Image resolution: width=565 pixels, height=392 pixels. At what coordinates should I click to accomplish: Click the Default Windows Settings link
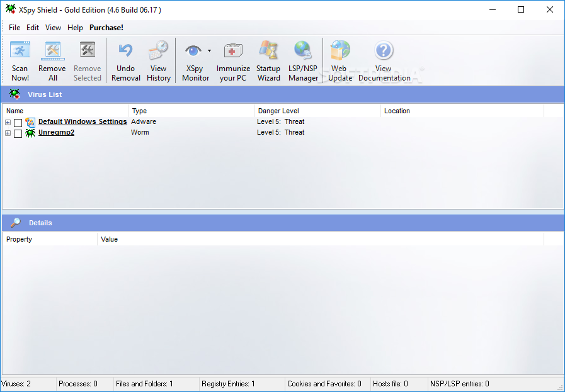click(83, 121)
